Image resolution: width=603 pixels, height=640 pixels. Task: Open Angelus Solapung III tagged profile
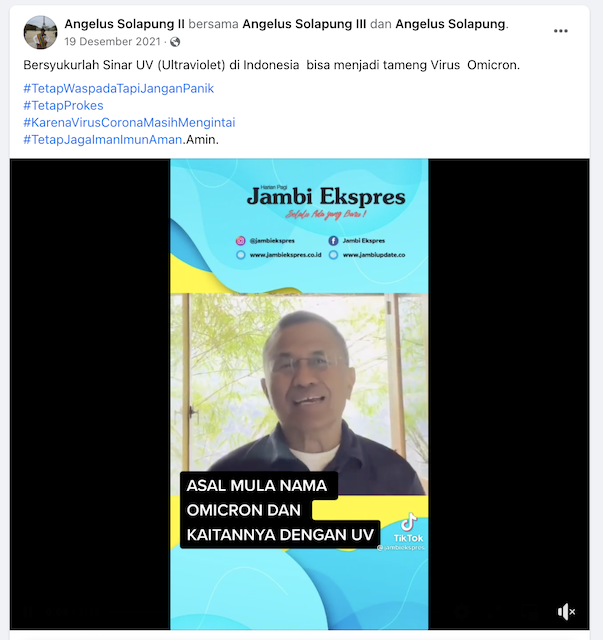(304, 24)
